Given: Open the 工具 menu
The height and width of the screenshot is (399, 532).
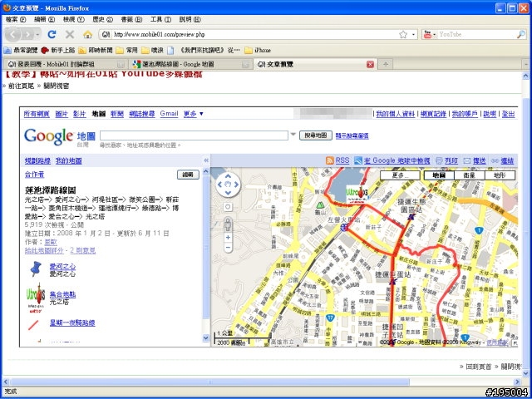Looking at the screenshot, I should point(160,19).
